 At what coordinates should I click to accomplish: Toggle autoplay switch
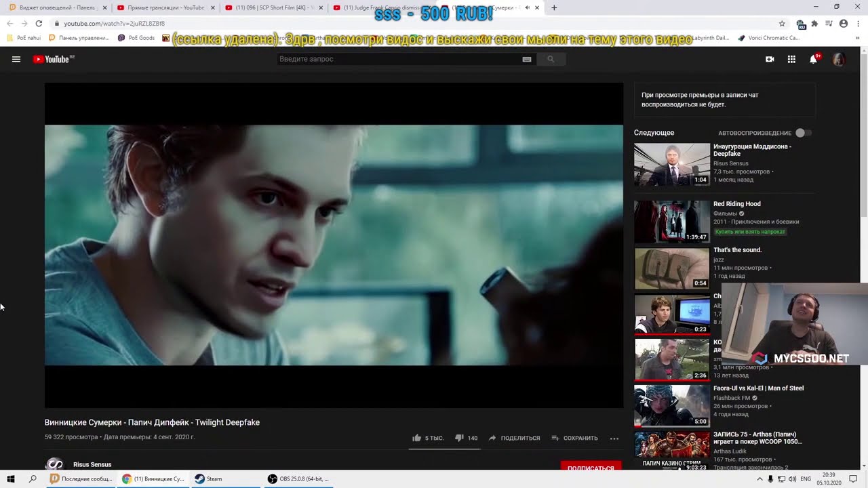pyautogui.click(x=803, y=133)
